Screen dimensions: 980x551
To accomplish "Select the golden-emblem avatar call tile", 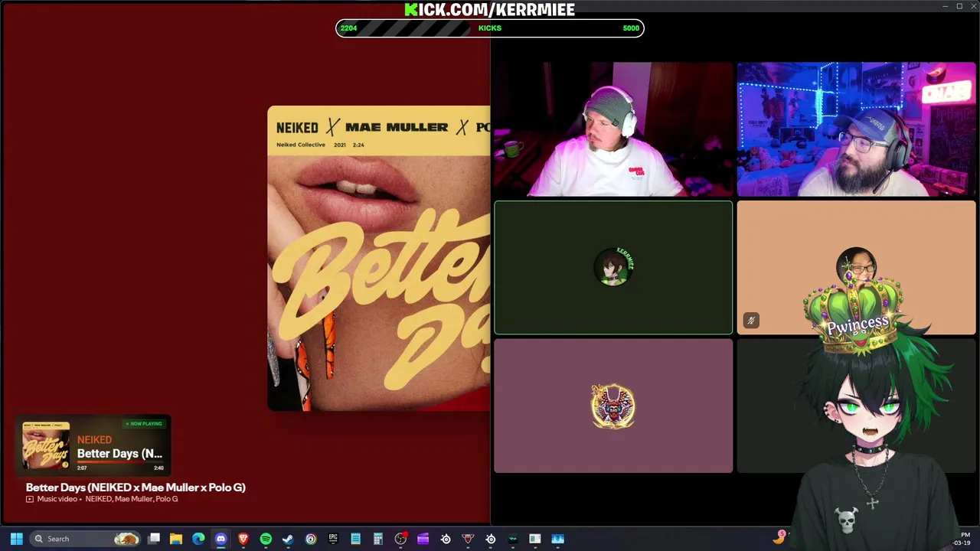I will coord(613,406).
